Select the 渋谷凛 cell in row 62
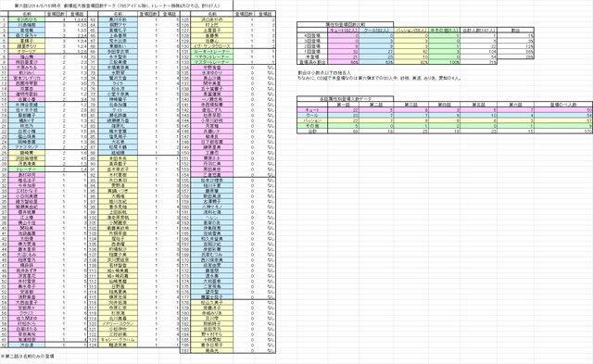The width and height of the screenshot is (593, 364). [27, 345]
